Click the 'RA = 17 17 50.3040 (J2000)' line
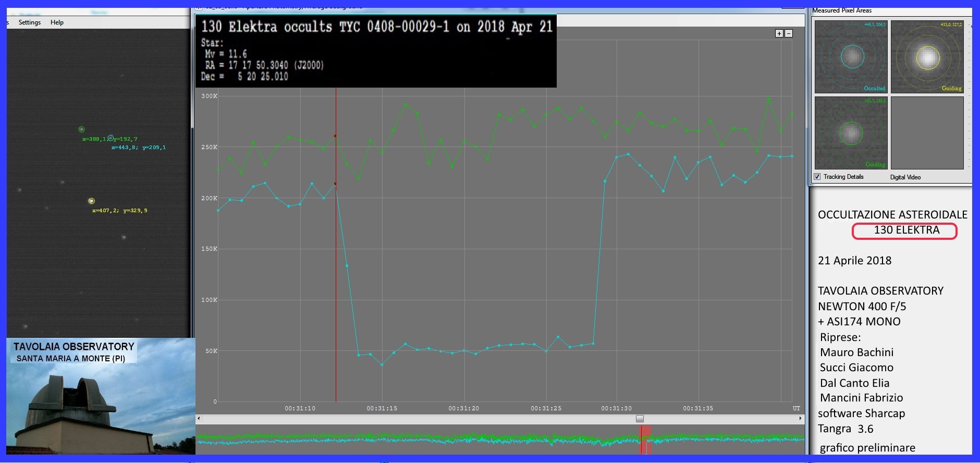 click(264, 65)
